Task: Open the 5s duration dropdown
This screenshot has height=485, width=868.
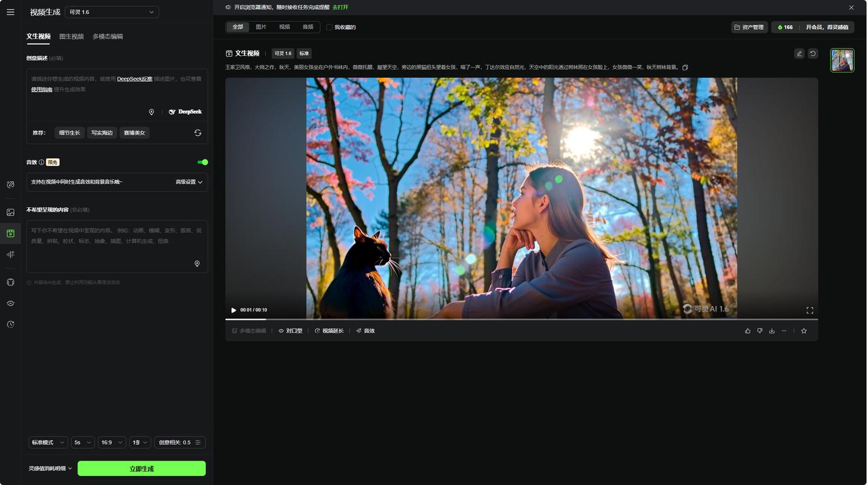Action: [83, 443]
